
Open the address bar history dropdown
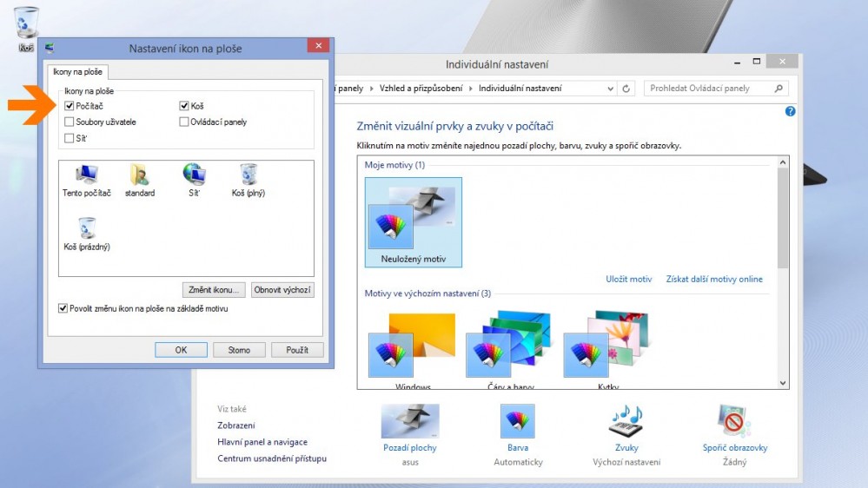pyautogui.click(x=610, y=89)
